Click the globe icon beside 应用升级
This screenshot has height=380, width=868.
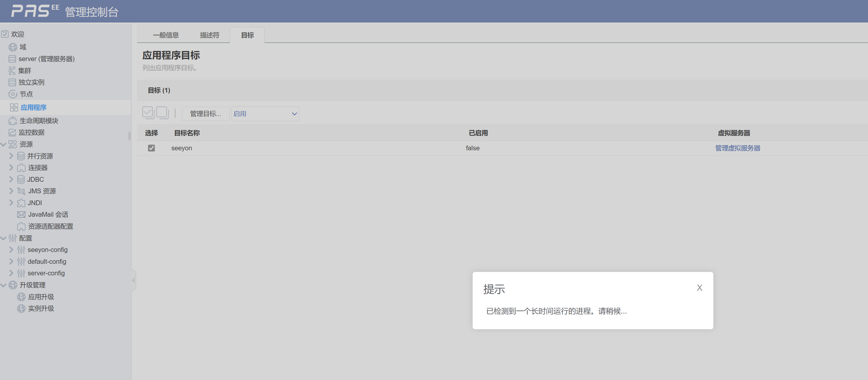[21, 297]
